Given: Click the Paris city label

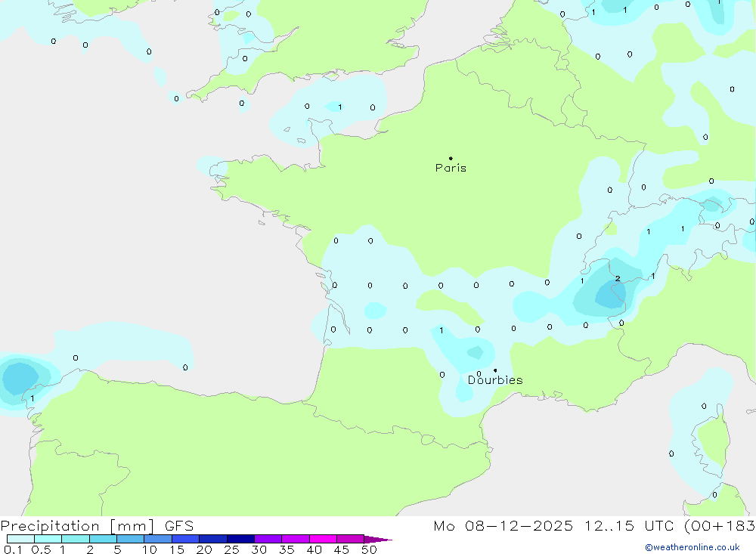Looking at the screenshot, I should (451, 168).
